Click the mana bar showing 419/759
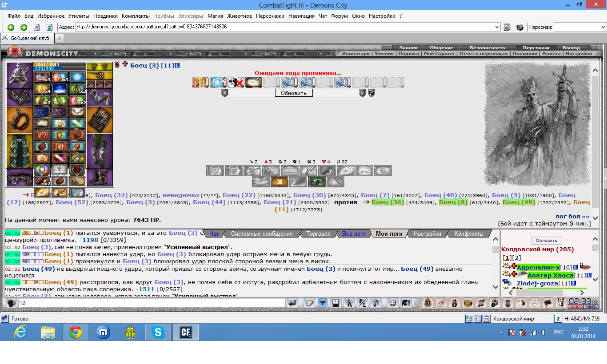The image size is (607, 364). point(60,69)
